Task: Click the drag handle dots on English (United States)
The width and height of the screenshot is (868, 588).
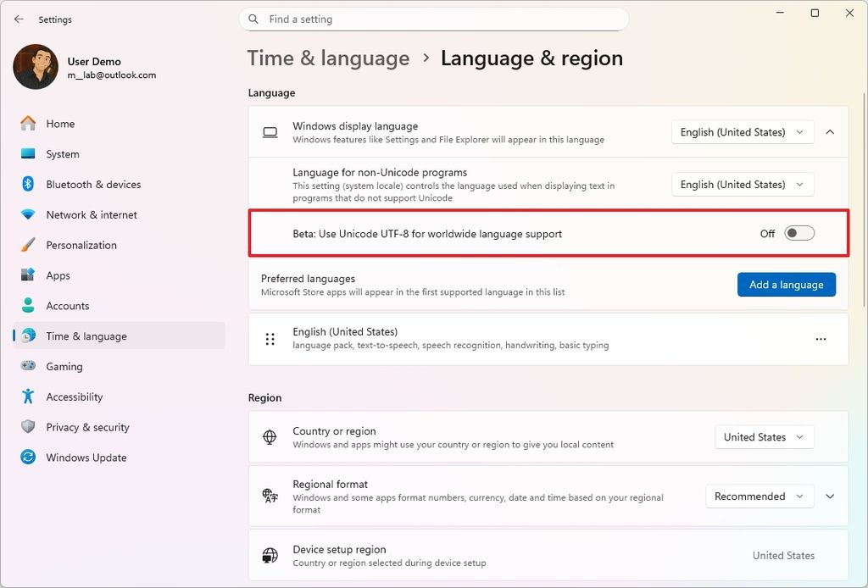Action: pos(270,339)
